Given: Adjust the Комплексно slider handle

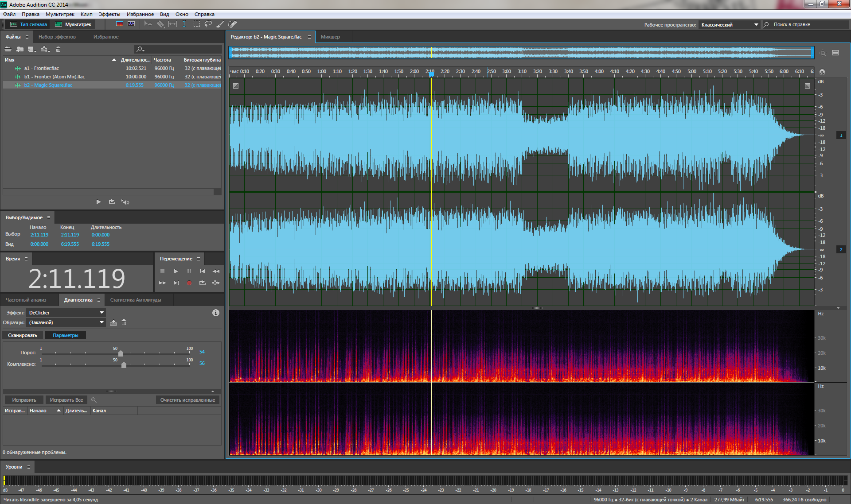Looking at the screenshot, I should pyautogui.click(x=124, y=364).
